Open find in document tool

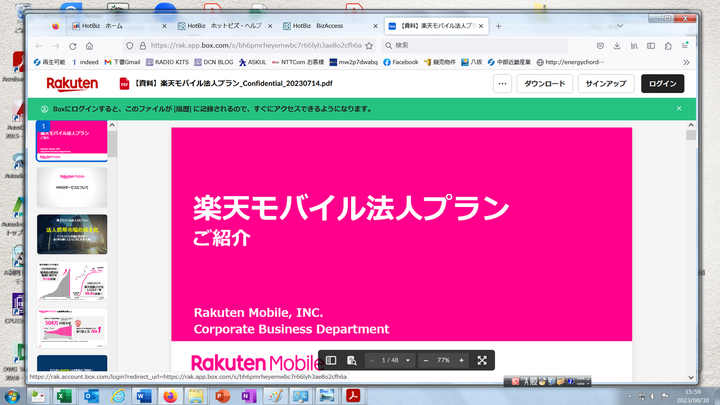(x=352, y=360)
